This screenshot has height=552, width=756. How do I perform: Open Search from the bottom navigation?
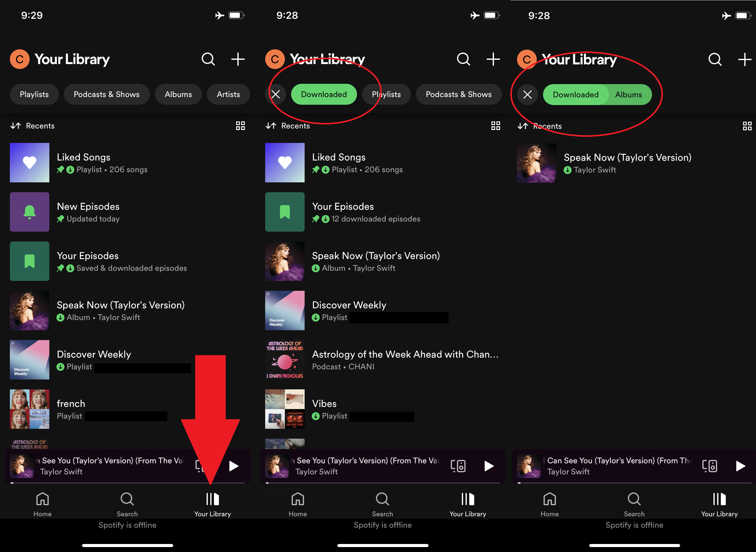(127, 505)
